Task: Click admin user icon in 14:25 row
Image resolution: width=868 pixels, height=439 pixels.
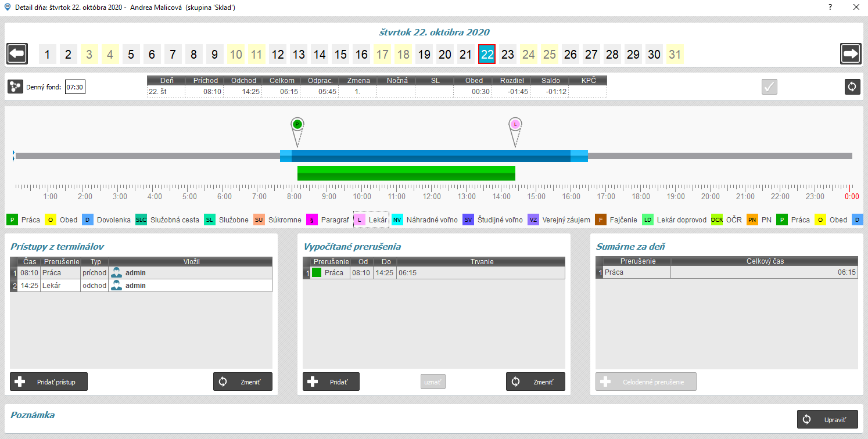Action: [x=117, y=286]
